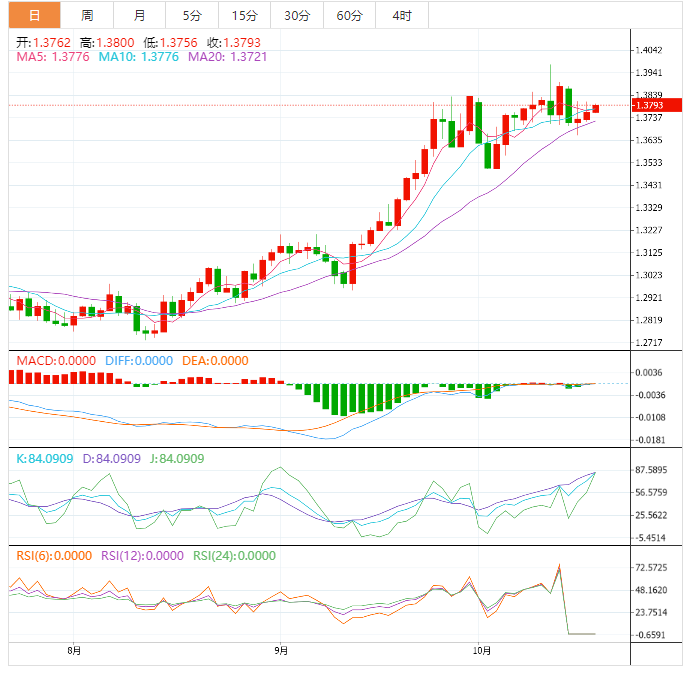Click the 高:1.3800 high price value

click(107, 43)
